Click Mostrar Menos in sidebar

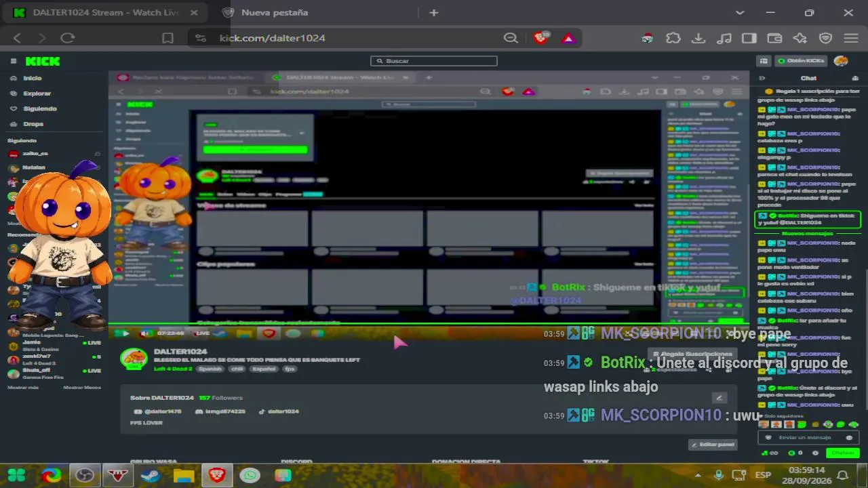(x=82, y=387)
